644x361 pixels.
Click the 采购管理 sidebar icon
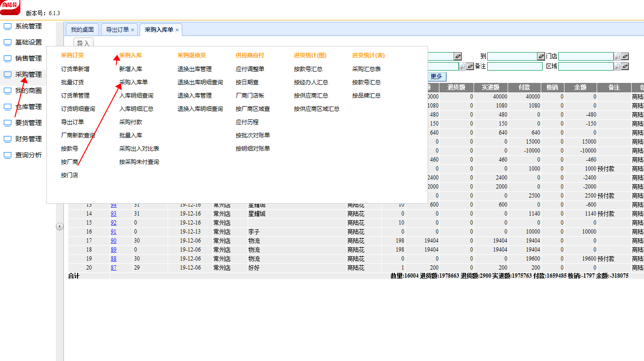click(x=8, y=75)
